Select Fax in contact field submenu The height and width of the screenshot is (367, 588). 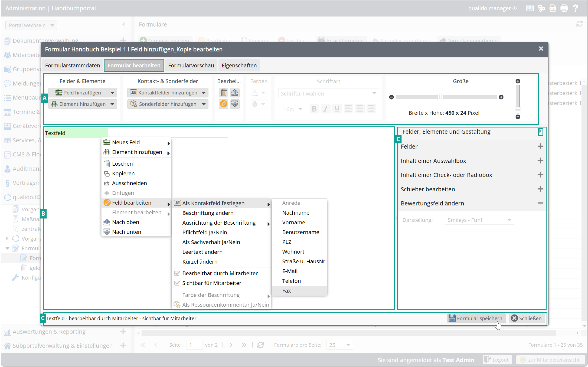[299, 291]
